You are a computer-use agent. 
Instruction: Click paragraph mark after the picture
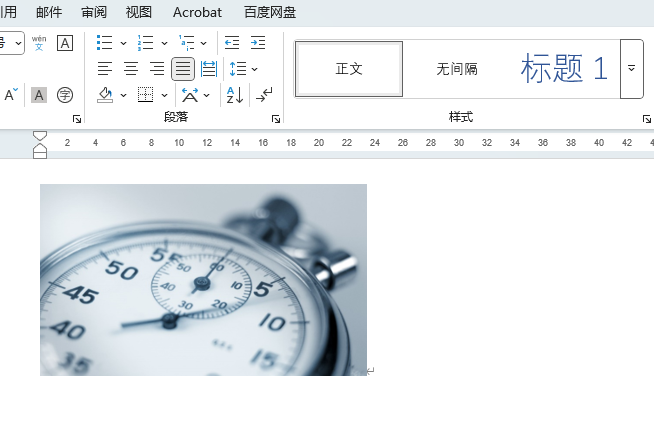[x=371, y=370]
